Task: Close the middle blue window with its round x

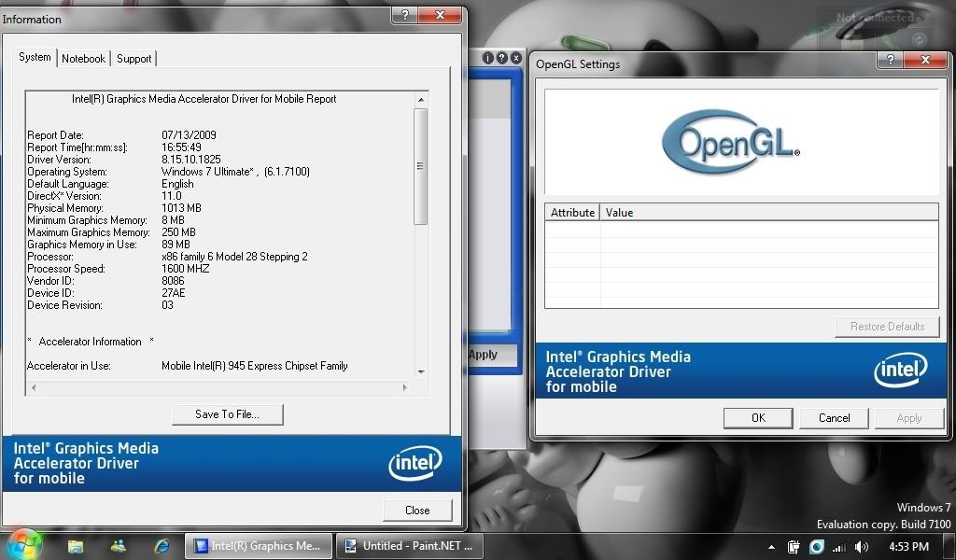Action: [515, 58]
